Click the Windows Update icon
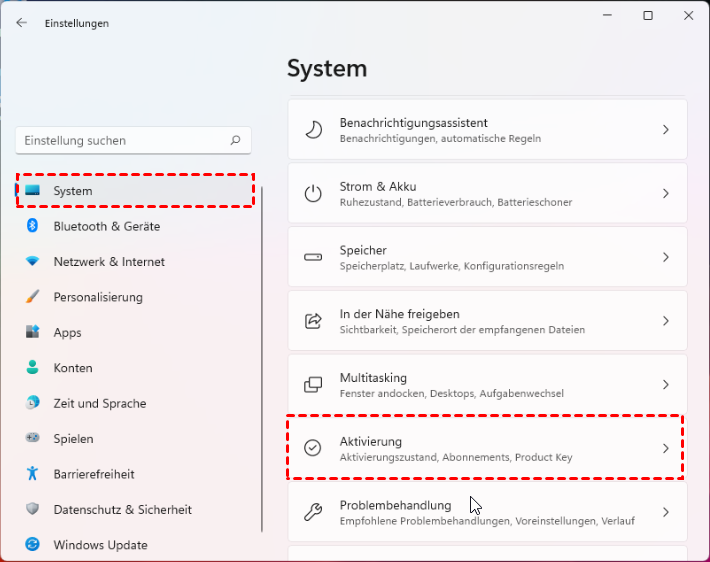This screenshot has width=710, height=562. pyautogui.click(x=33, y=545)
